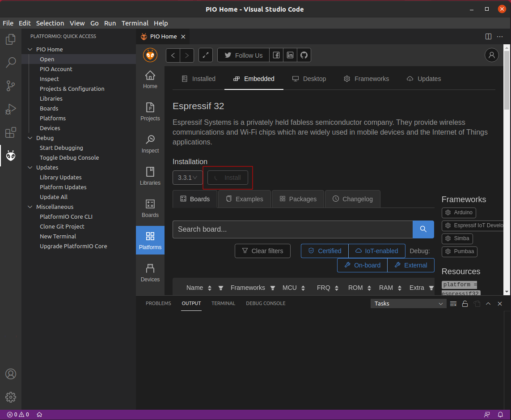Image resolution: width=511 pixels, height=420 pixels.
Task: Collapse the Updates tree section
Action: point(30,167)
